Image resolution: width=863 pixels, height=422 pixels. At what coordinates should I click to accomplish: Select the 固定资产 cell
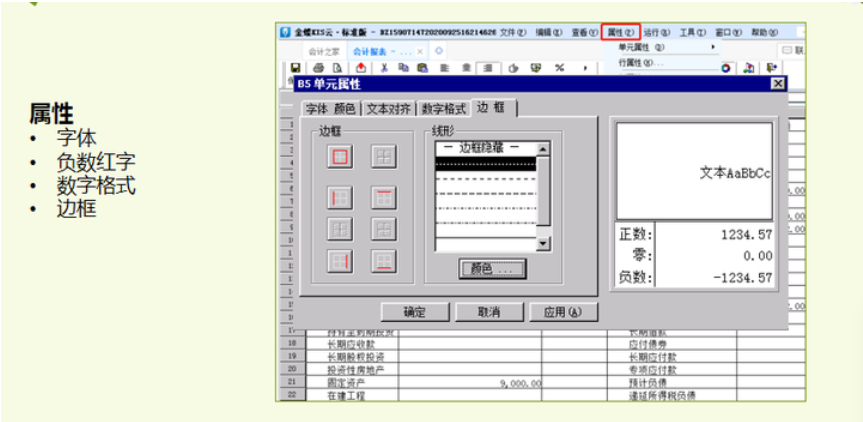click(x=353, y=382)
